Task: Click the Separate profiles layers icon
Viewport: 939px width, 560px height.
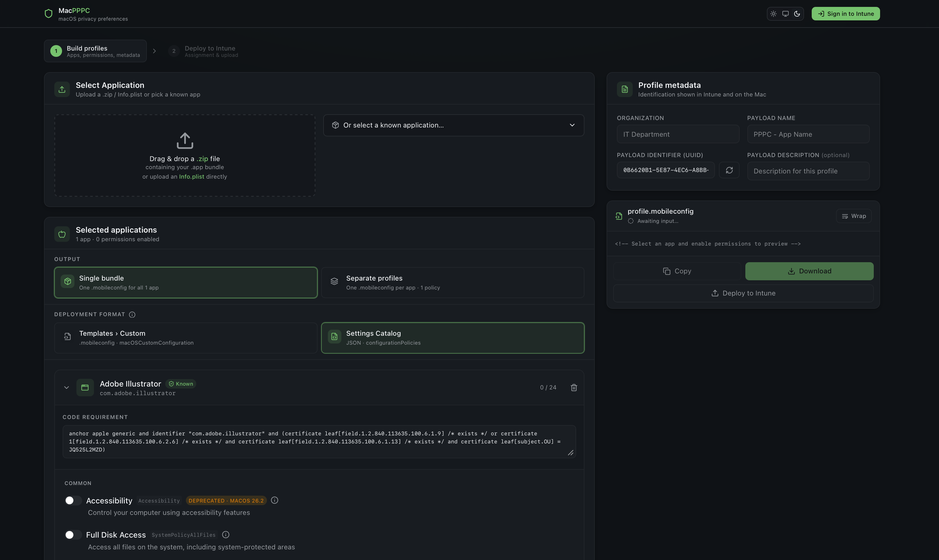Action: pyautogui.click(x=334, y=281)
